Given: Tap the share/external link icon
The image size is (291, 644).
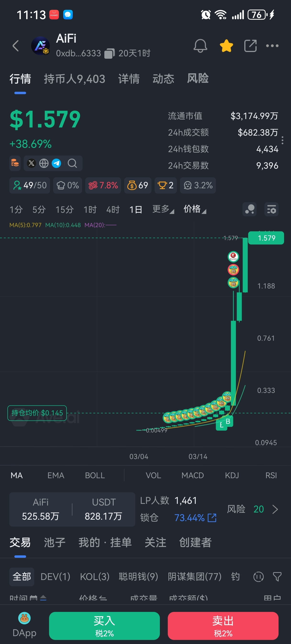Looking at the screenshot, I should (x=251, y=46).
